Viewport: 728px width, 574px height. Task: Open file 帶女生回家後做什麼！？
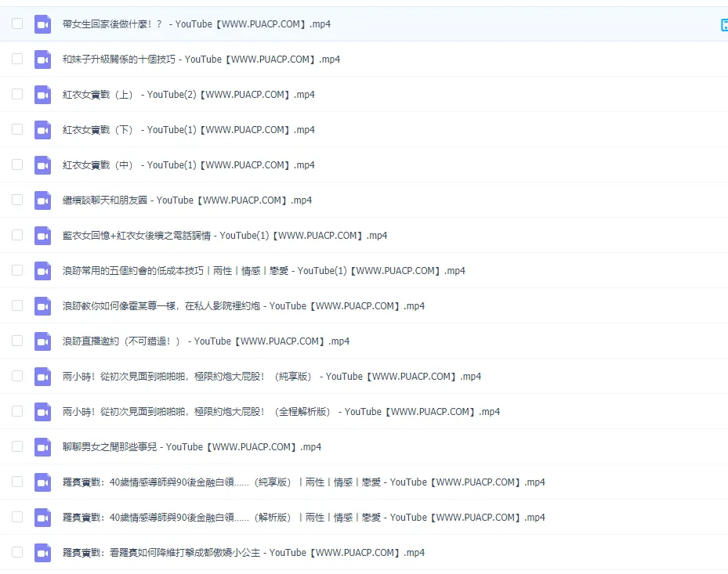pyautogui.click(x=197, y=24)
